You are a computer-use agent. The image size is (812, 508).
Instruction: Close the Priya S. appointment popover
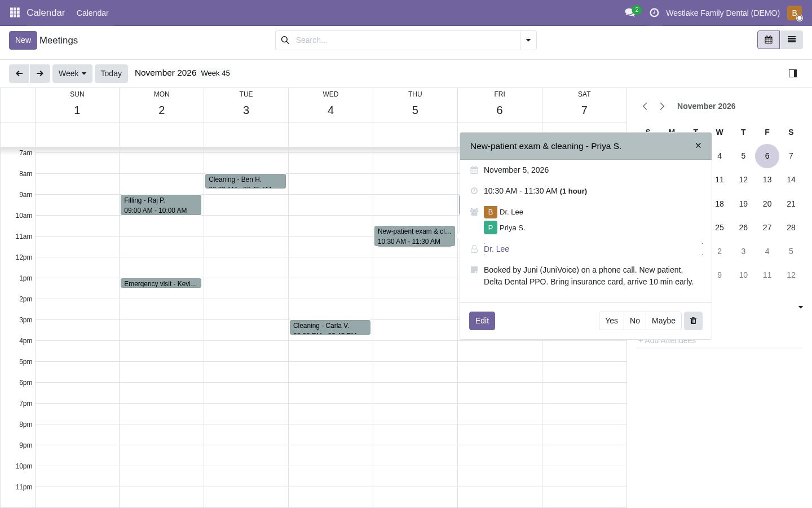point(698,146)
